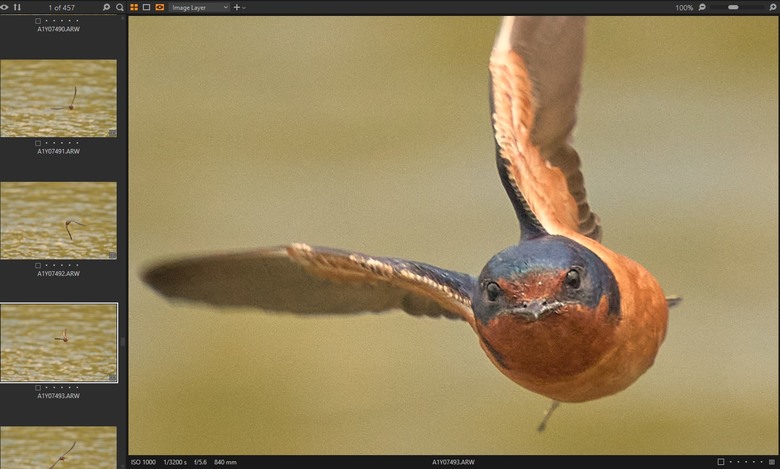Click the browser zoom magnifier icon
Screen dimensions: 780x469
(106, 7)
